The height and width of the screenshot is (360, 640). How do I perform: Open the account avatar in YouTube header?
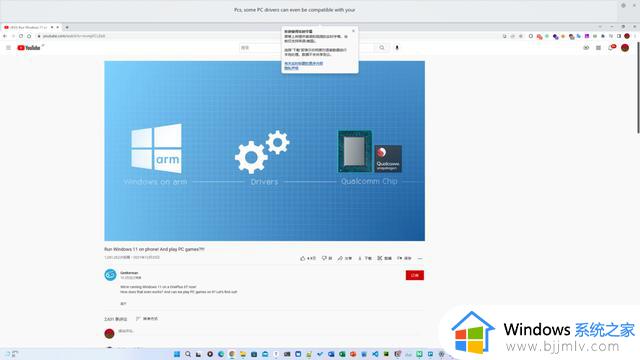coord(625,48)
